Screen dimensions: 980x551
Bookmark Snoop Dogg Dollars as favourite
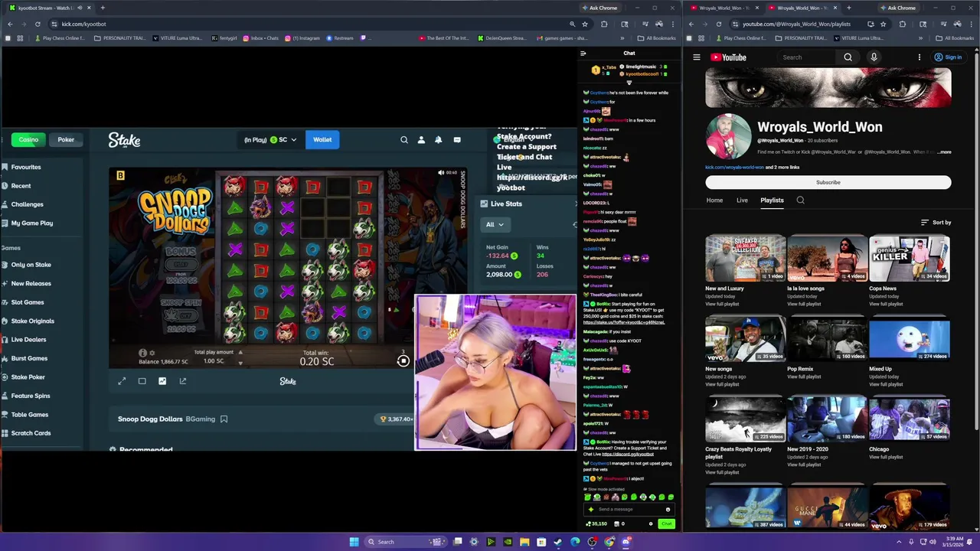pos(224,419)
